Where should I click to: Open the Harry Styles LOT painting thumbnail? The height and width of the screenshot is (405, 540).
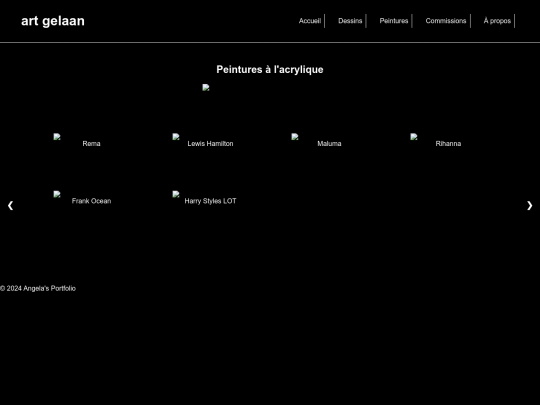[176, 194]
